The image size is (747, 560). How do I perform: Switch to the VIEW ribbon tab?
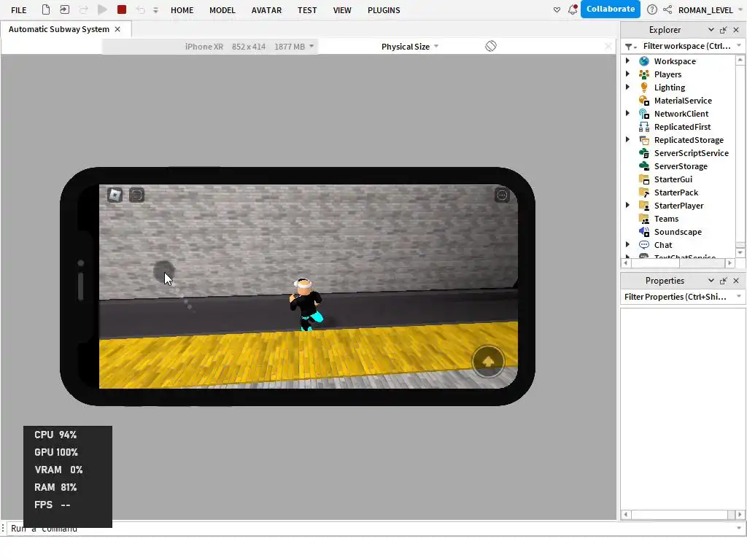click(x=342, y=10)
